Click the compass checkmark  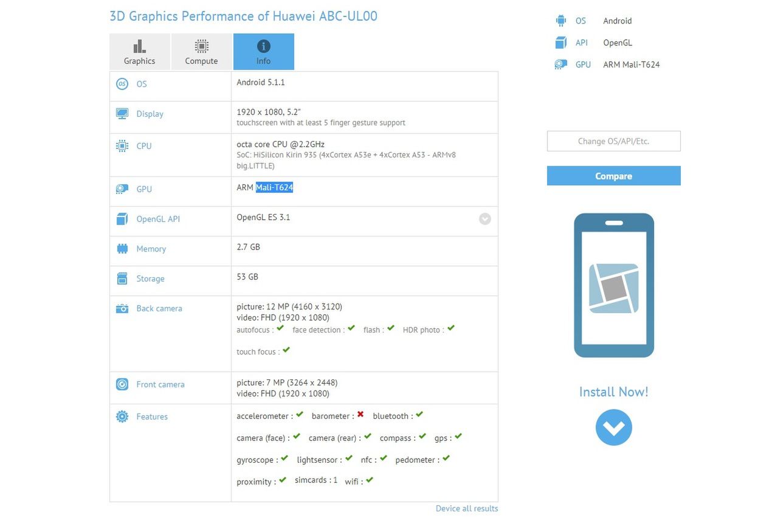[422, 437]
